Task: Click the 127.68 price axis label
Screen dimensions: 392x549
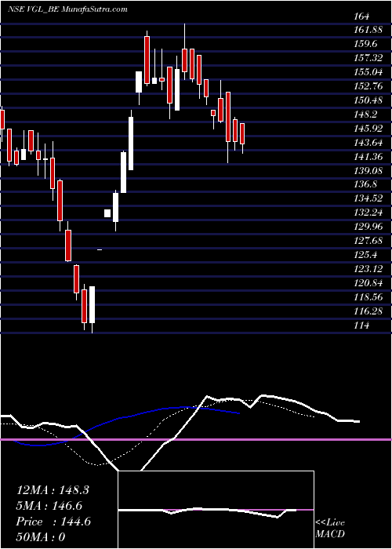Action: coord(368,241)
